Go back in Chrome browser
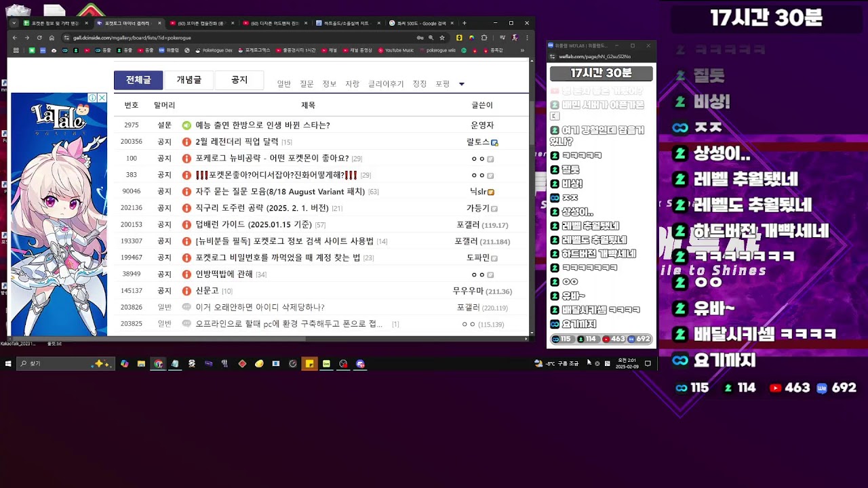The height and width of the screenshot is (488, 868). tap(15, 38)
